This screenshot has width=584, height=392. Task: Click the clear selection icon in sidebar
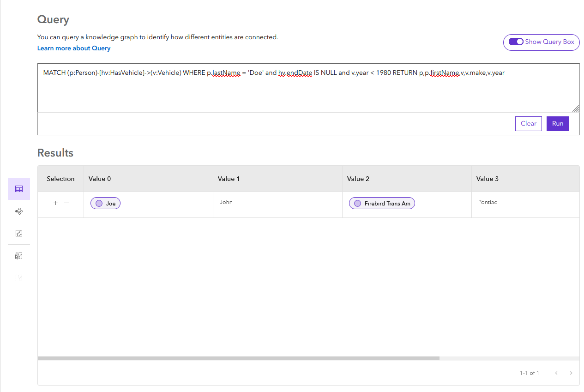coord(19,278)
